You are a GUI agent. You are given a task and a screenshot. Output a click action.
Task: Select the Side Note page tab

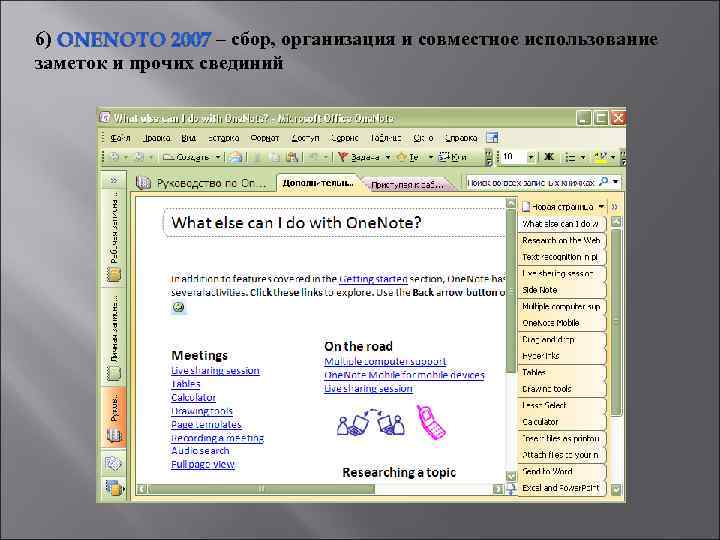point(561,290)
